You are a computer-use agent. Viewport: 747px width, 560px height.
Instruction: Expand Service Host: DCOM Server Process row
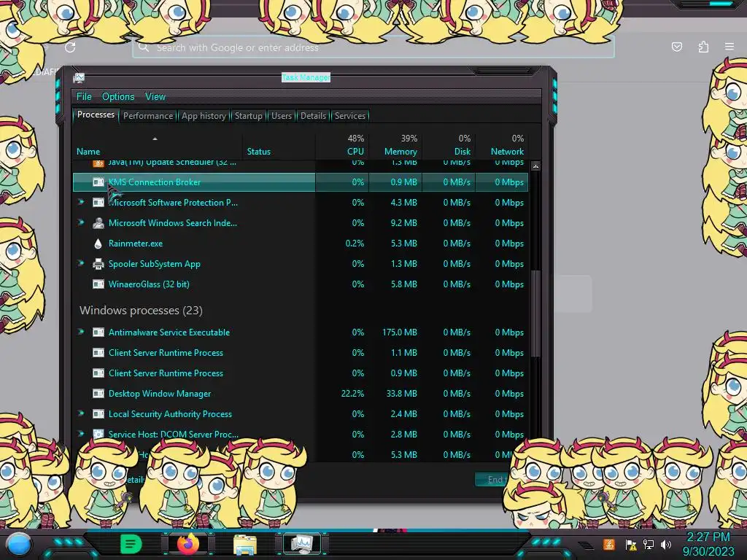81,434
